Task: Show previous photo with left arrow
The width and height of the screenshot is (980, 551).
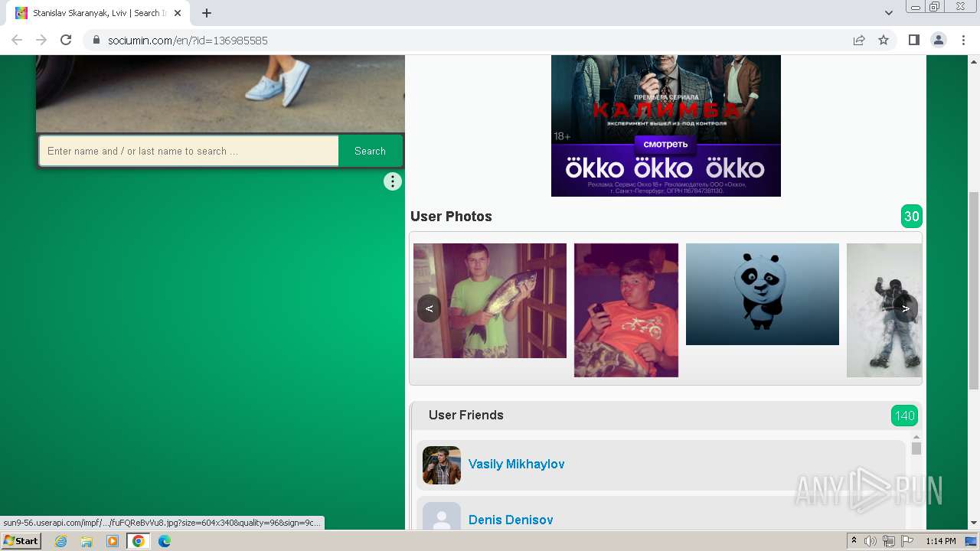Action: coord(429,308)
